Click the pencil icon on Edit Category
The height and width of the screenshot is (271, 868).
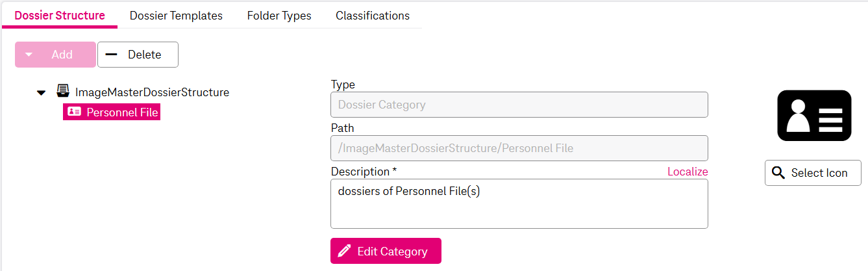tap(345, 252)
